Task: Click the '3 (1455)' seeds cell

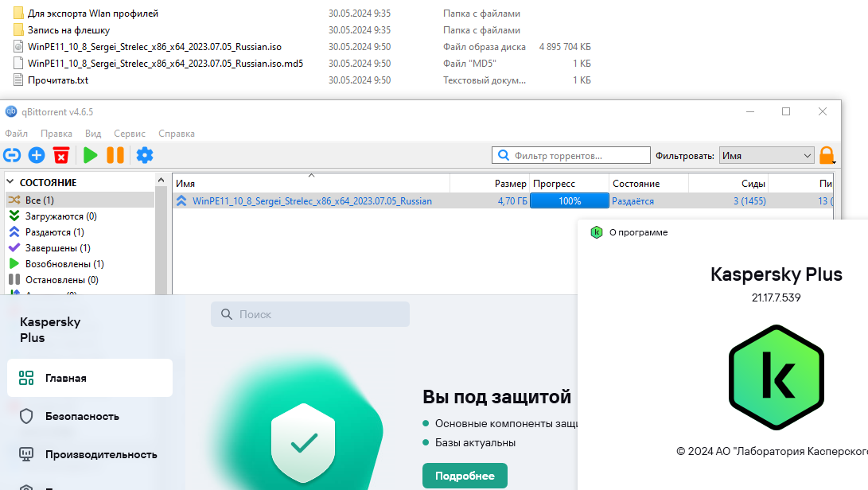Action: 749,201
